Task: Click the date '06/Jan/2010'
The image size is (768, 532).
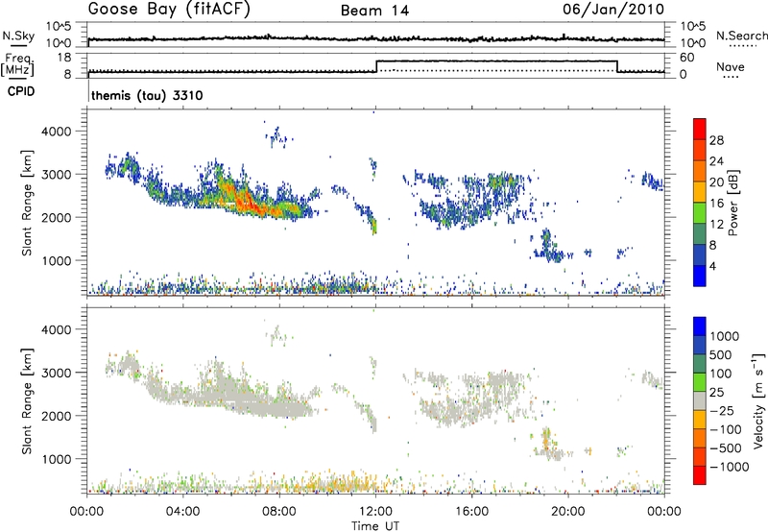Action: (x=613, y=10)
